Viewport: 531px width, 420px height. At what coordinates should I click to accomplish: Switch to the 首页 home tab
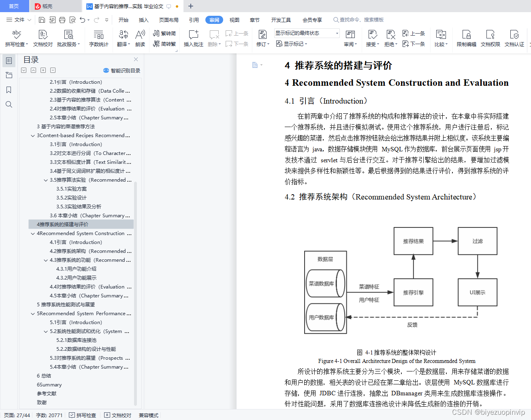coord(14,6)
